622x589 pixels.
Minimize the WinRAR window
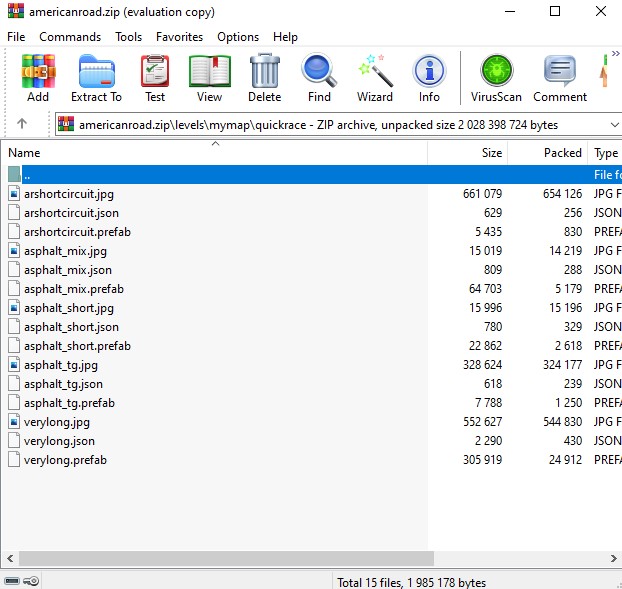coord(510,11)
